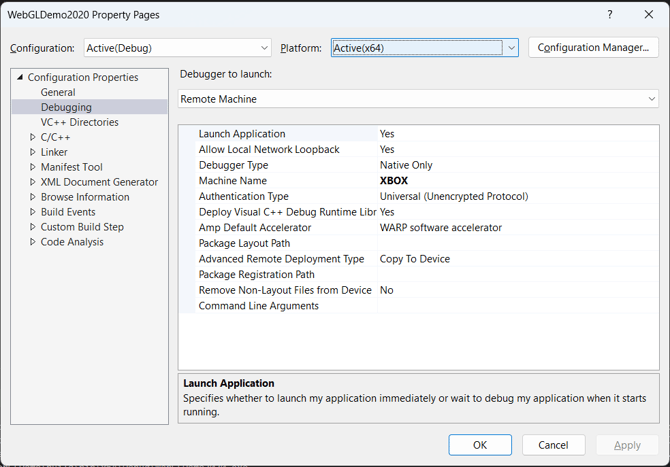Click empty Package Layout Path value field

518,243
